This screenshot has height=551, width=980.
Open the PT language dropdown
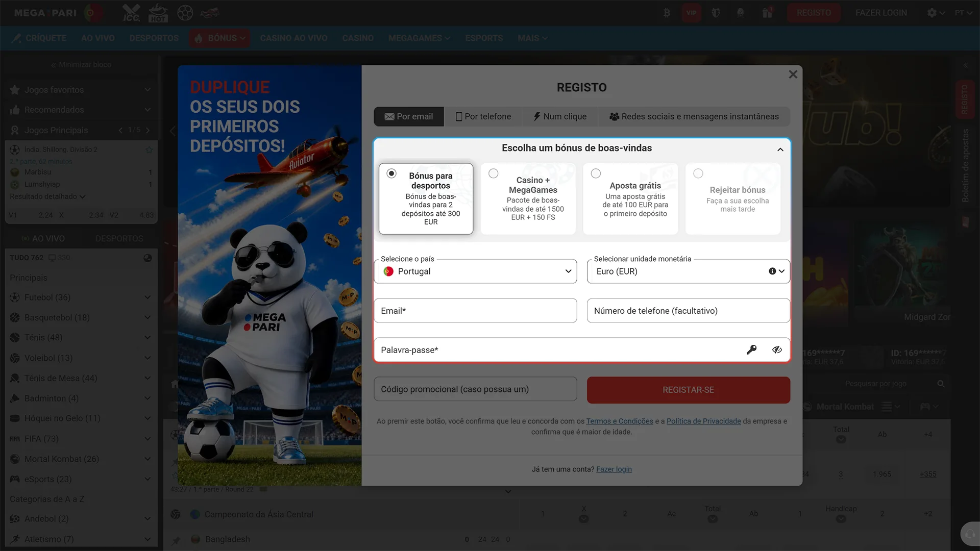(x=963, y=13)
